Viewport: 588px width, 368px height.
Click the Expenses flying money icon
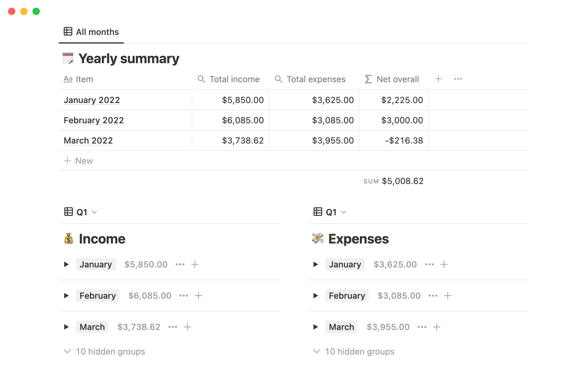pos(318,239)
